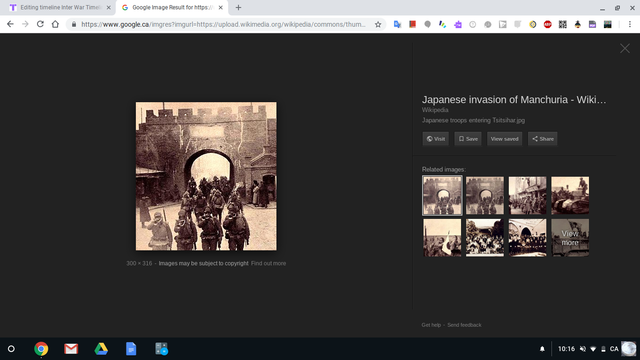Screen dimensions: 640x360
Task: Click the Visit button
Action: (x=436, y=139)
